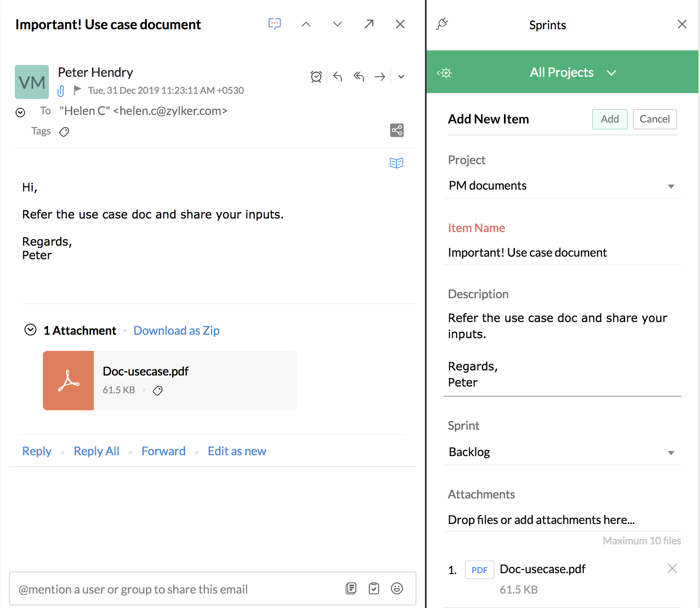Viewport: 700px width, 608px height.
Task: Click the forward arrow icon in header
Action: 380,77
